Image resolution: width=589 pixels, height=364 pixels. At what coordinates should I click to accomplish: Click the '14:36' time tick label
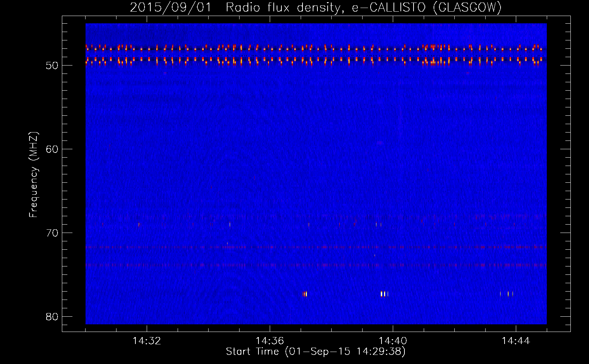(x=270, y=341)
